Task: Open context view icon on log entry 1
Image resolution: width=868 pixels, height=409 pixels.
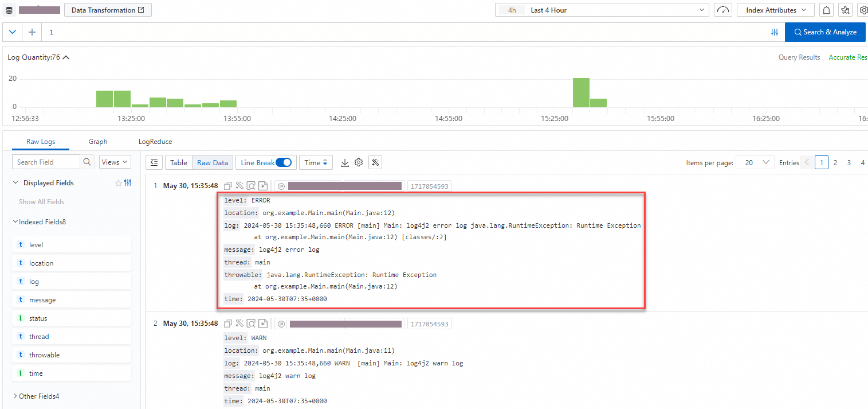Action: coord(251,186)
